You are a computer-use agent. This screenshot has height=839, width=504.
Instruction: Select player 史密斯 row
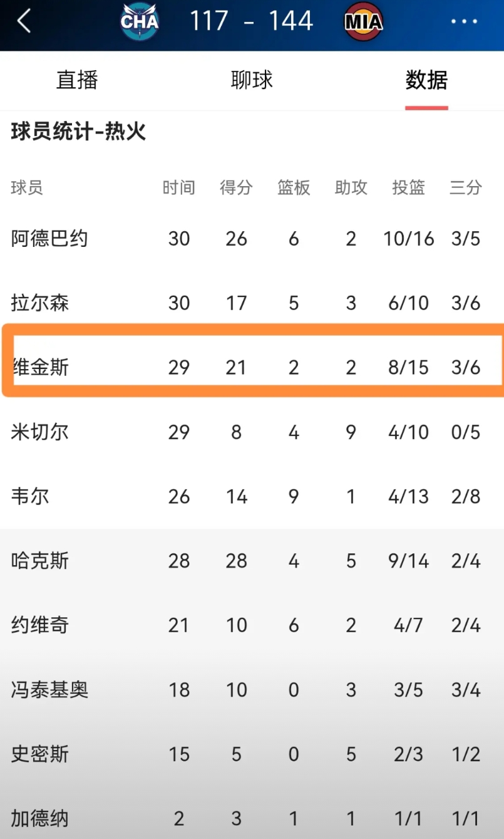pos(40,754)
